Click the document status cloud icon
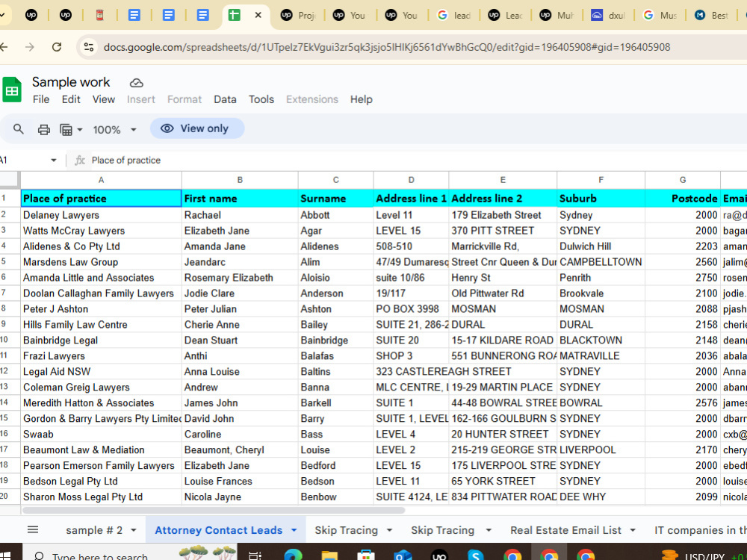Image resolution: width=747 pixels, height=560 pixels. 136,83
